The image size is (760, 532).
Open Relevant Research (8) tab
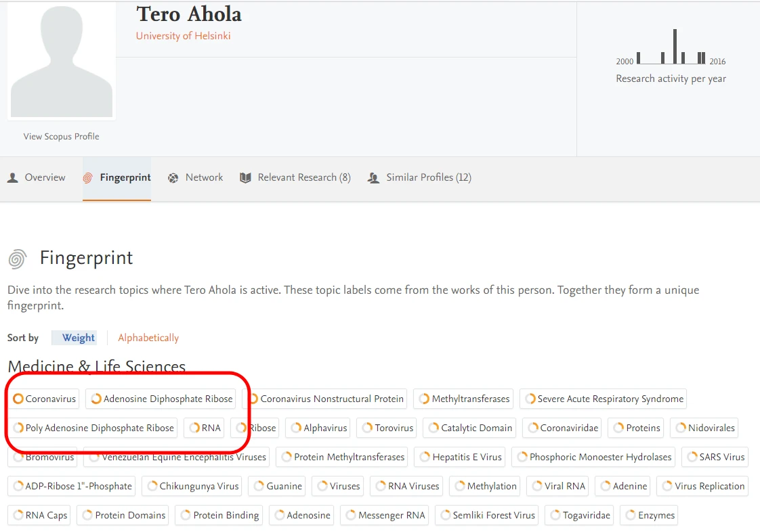tap(304, 177)
